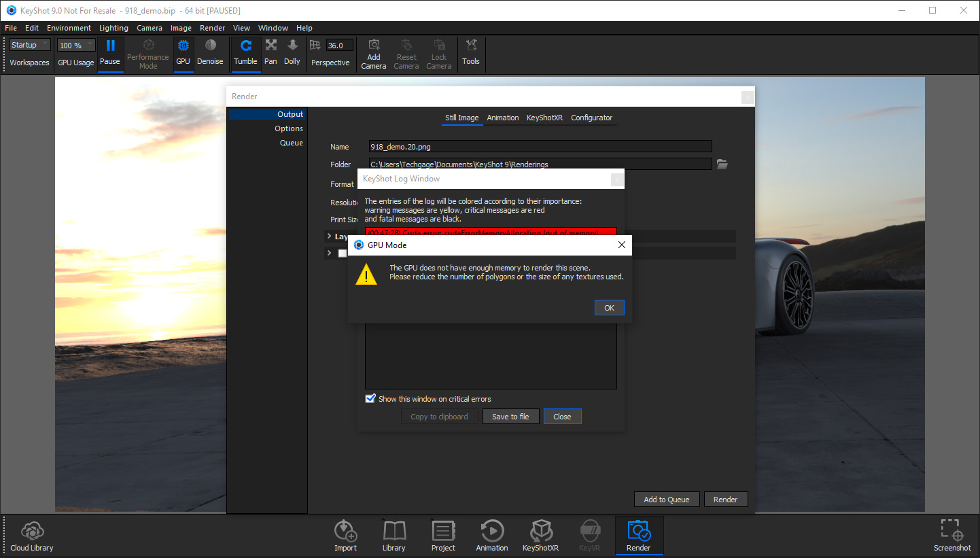The width and height of the screenshot is (980, 558).
Task: Click the Perspective icon
Action: tap(315, 45)
